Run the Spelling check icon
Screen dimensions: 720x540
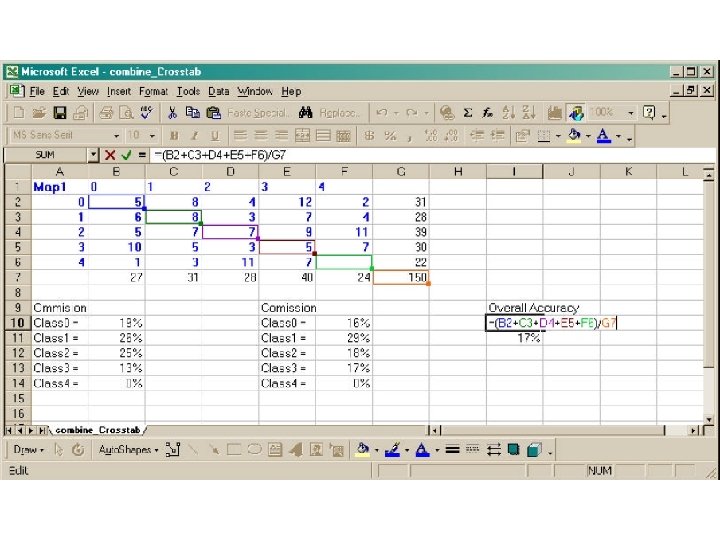(x=146, y=112)
